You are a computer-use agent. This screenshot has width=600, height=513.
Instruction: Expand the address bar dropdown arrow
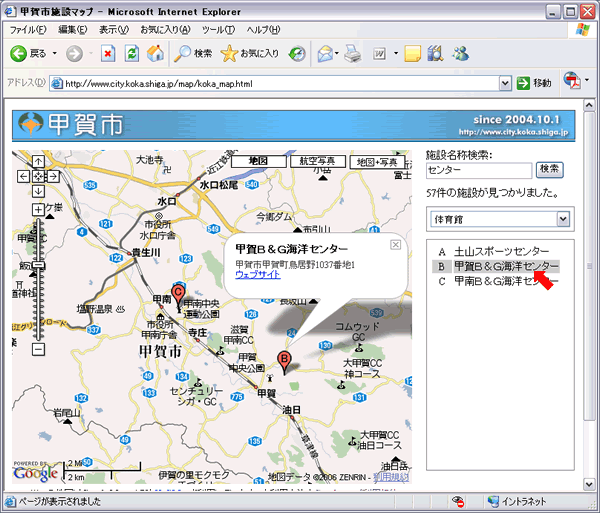505,83
